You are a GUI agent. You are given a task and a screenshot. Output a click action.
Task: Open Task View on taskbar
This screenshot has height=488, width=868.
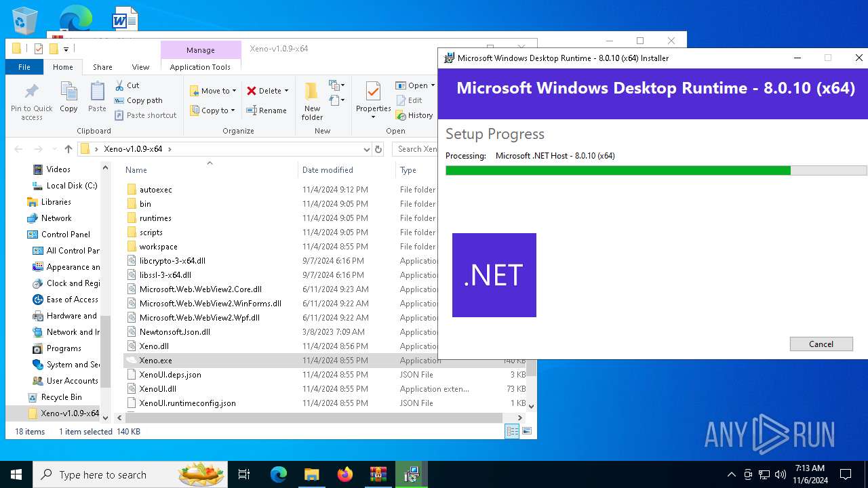[x=244, y=474]
